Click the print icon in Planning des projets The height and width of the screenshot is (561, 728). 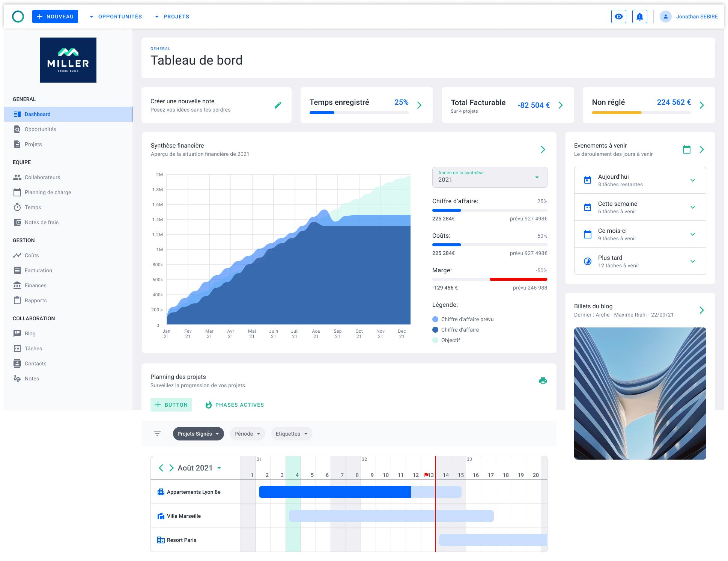pyautogui.click(x=543, y=381)
